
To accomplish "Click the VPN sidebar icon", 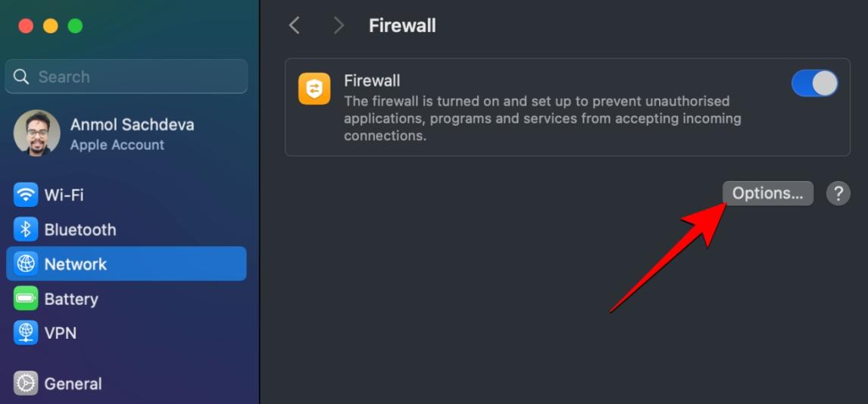I will 26,333.
